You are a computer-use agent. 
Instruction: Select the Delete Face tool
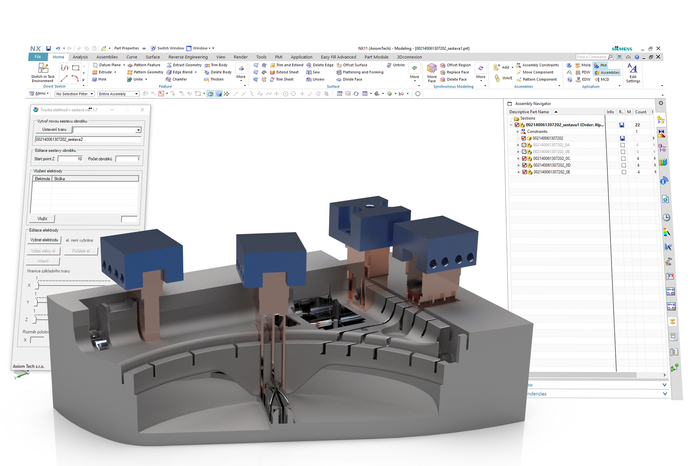pos(454,79)
